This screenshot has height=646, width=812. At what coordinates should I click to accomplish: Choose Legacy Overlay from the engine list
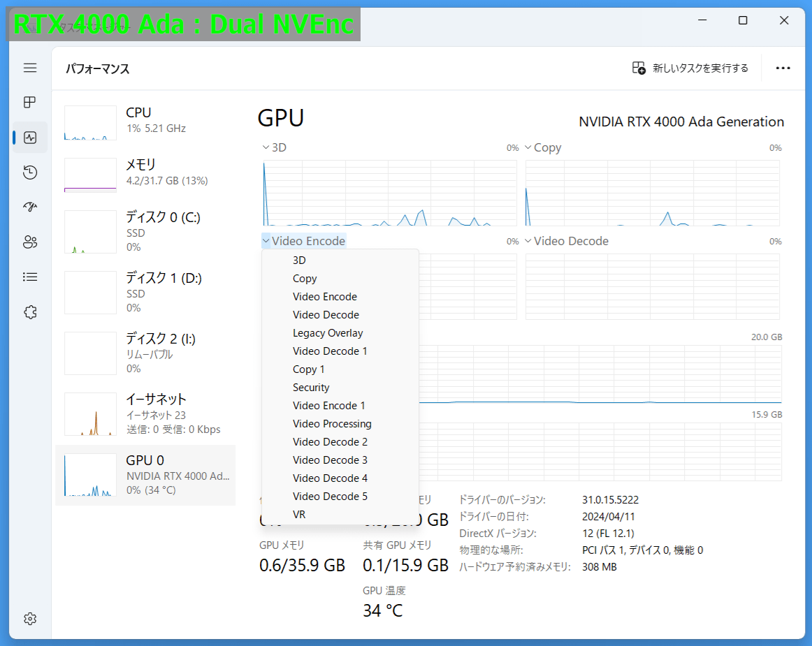pos(340,333)
